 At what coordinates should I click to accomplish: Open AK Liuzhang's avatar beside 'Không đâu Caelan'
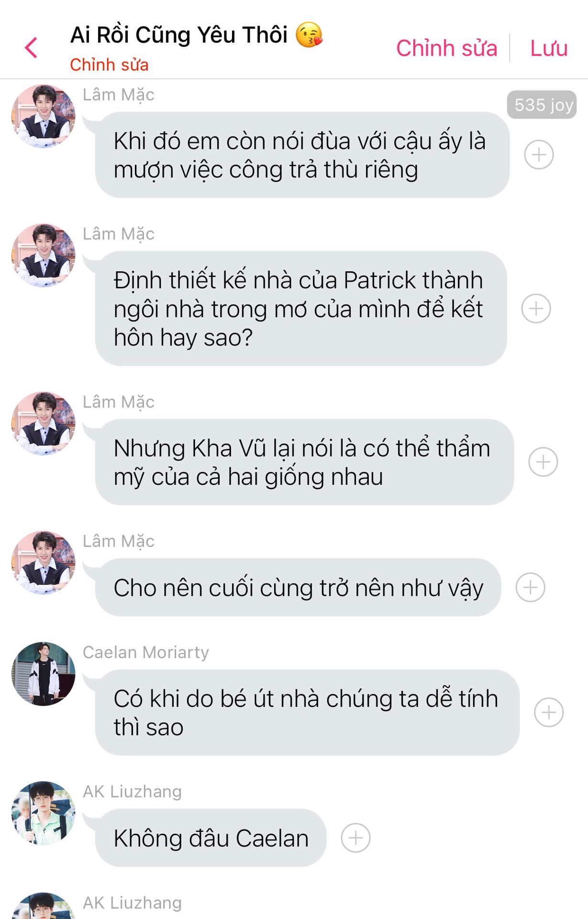44,813
